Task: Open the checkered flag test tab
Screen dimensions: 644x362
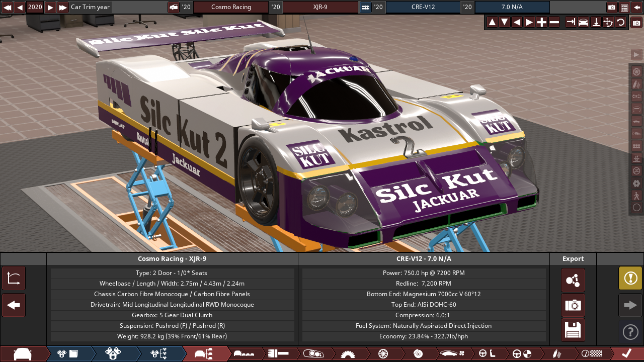Action: (x=592, y=354)
